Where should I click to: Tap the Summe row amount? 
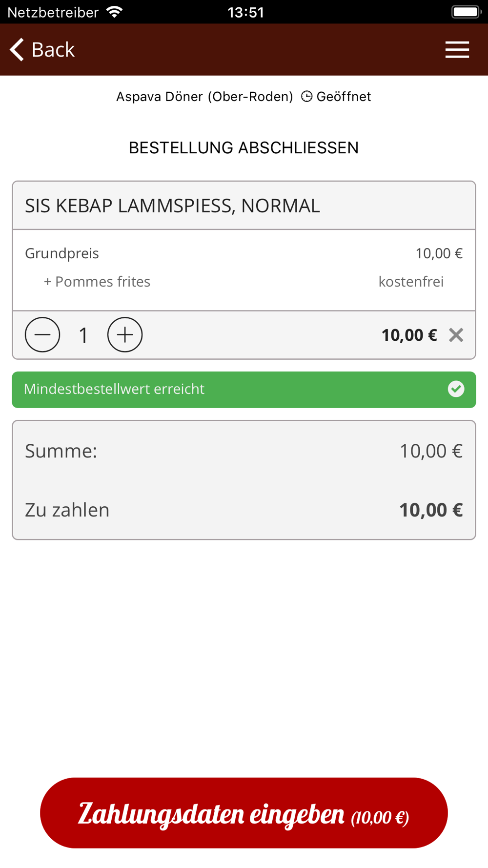pyautogui.click(x=431, y=451)
